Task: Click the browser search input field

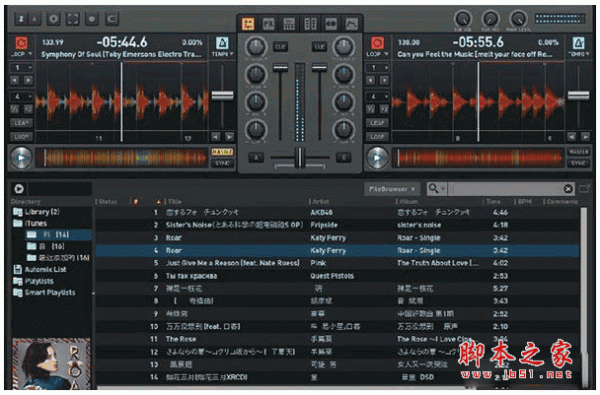Action: [x=505, y=189]
